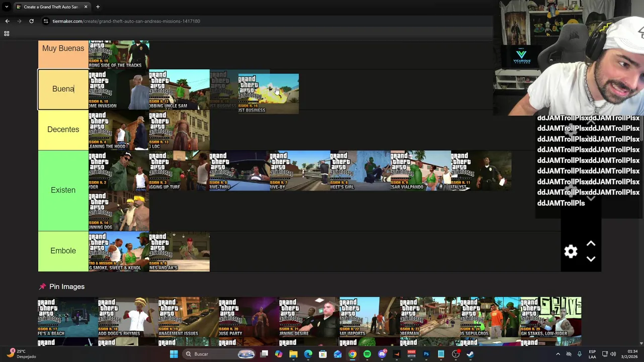Click the tiermaker.com address bar URL

(x=126, y=21)
